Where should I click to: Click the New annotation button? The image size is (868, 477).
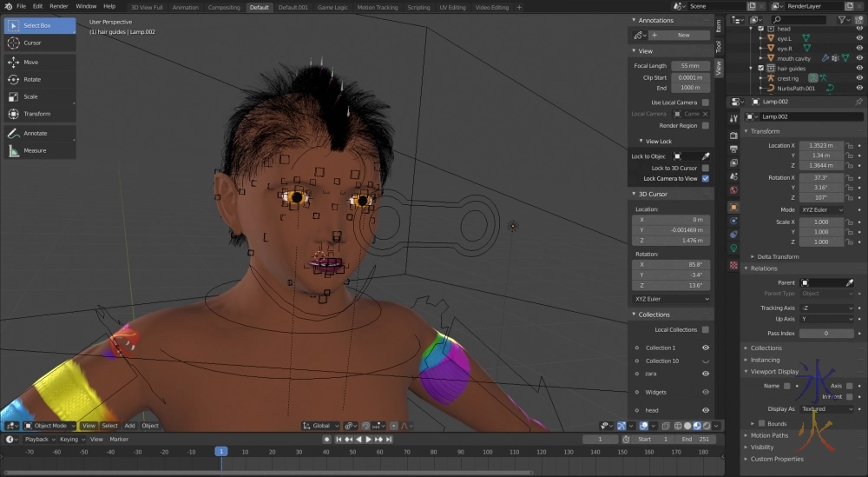(x=682, y=36)
